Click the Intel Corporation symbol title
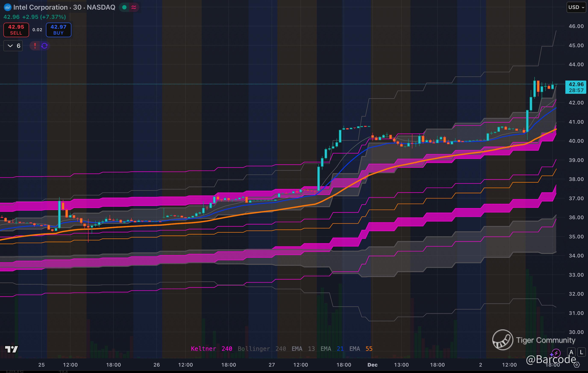This screenshot has height=373, width=588. pos(40,7)
